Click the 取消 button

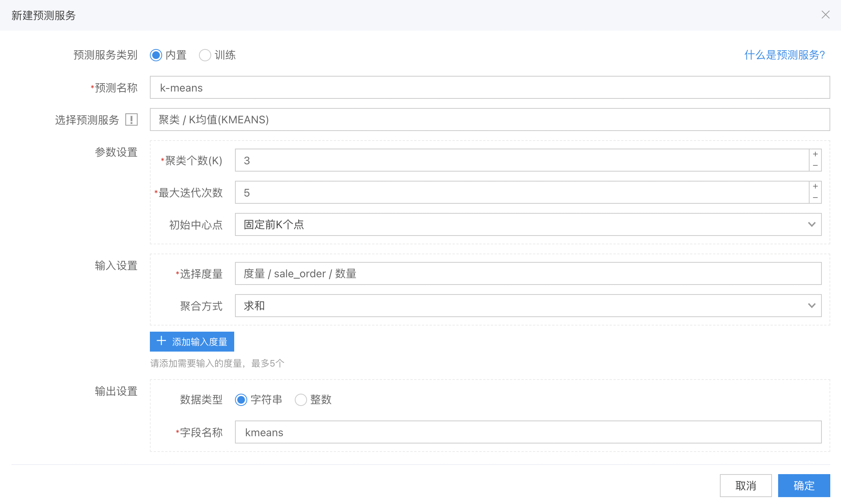tap(746, 486)
